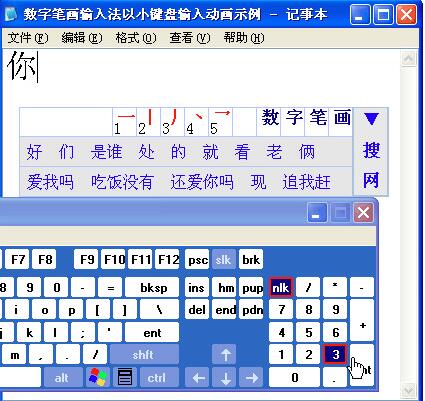Screen dimensions: 425x401
Task: Choose candidate character 好
Action: pos(34,152)
